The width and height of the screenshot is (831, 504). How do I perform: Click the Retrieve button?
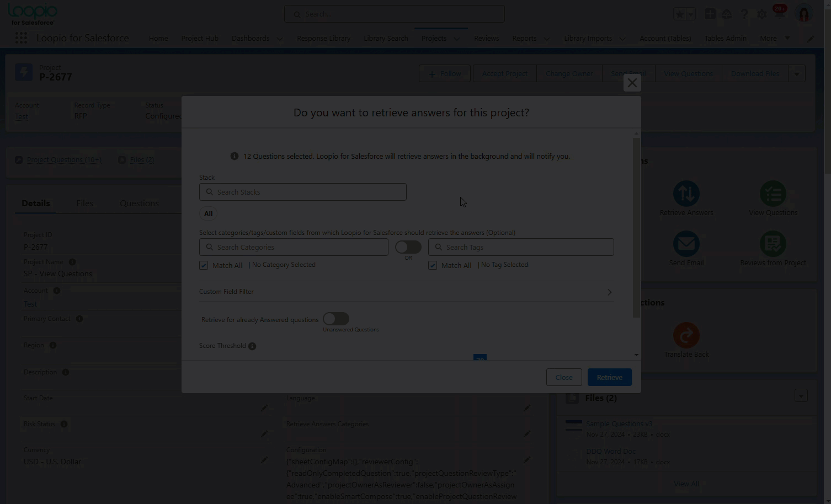(610, 377)
